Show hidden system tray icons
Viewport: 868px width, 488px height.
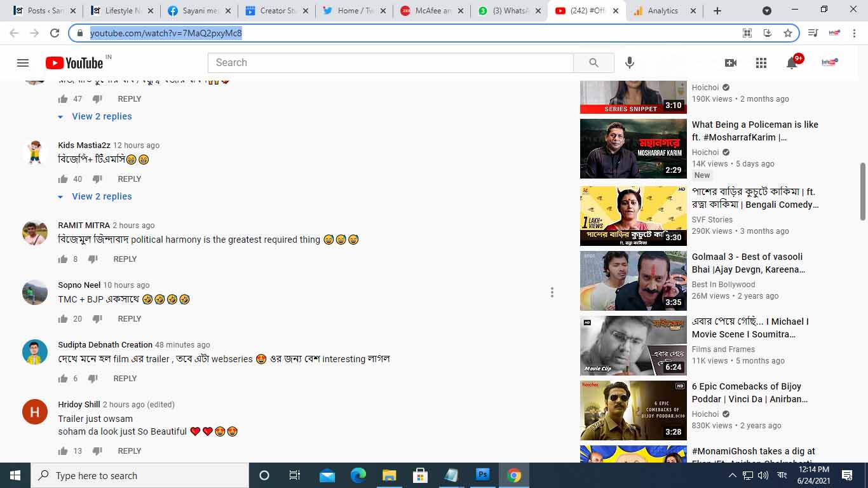732,475
